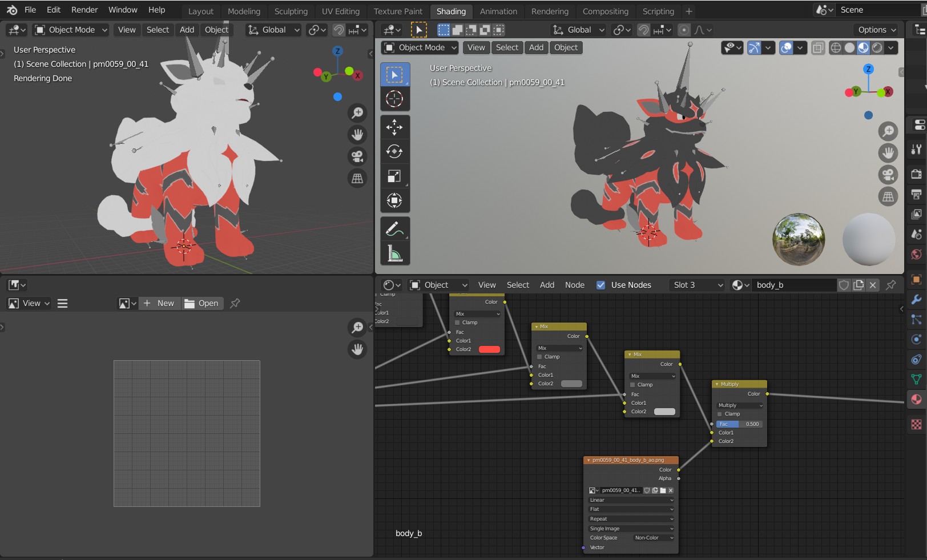Select the Measure ruler tool
Image resolution: width=927 pixels, height=560 pixels.
tap(394, 253)
